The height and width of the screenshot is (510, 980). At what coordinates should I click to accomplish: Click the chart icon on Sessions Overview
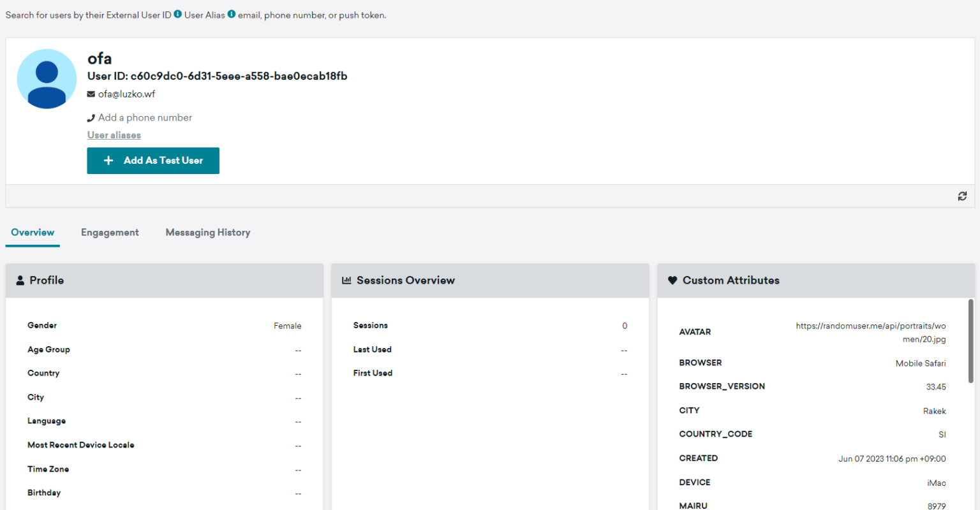346,280
